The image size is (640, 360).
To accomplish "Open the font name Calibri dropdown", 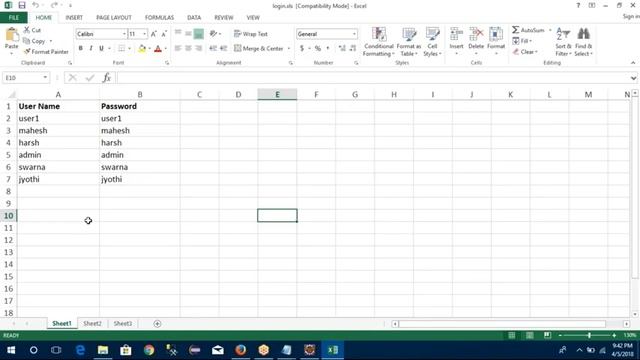I will point(124,34).
